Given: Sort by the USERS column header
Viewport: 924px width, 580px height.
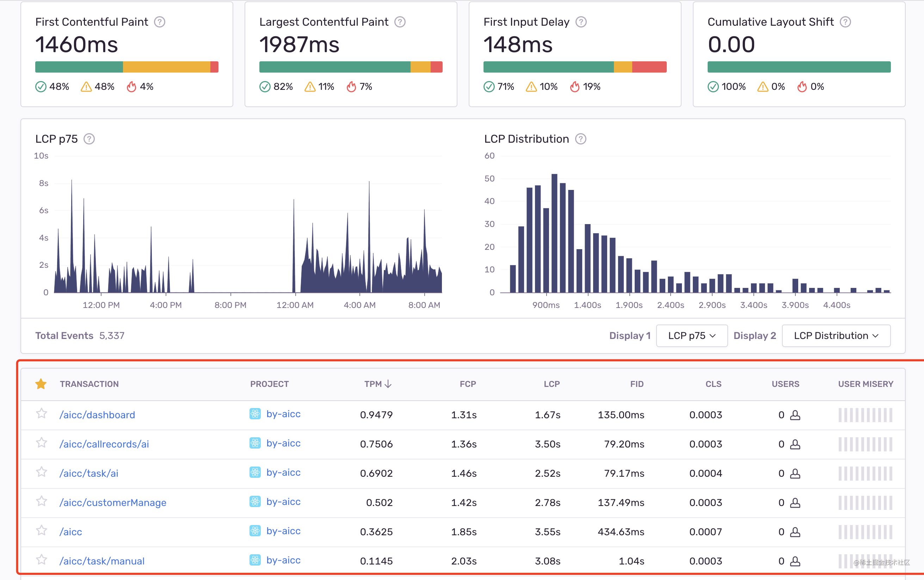Looking at the screenshot, I should (785, 384).
